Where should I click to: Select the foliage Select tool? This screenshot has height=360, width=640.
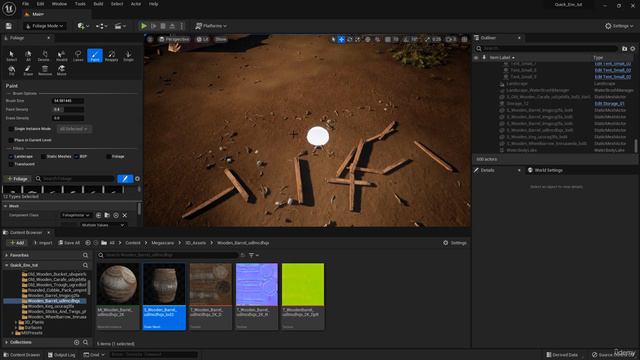[11, 56]
